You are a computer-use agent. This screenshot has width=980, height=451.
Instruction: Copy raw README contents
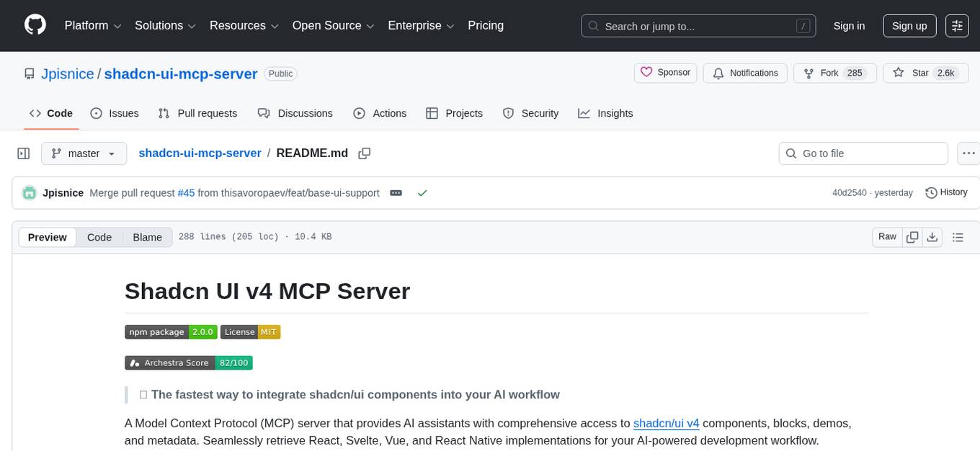912,236
